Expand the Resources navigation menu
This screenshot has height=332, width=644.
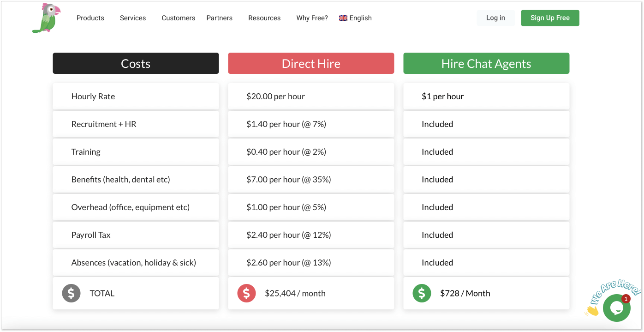pyautogui.click(x=264, y=18)
